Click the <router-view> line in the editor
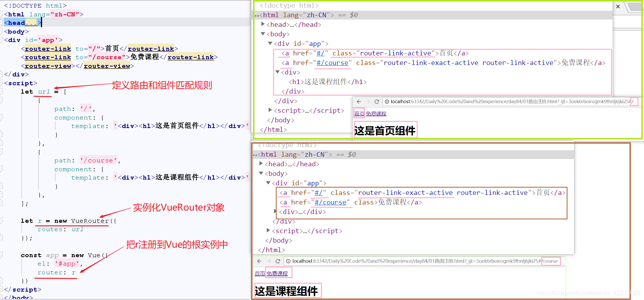This screenshot has height=300, width=644. tap(77, 66)
